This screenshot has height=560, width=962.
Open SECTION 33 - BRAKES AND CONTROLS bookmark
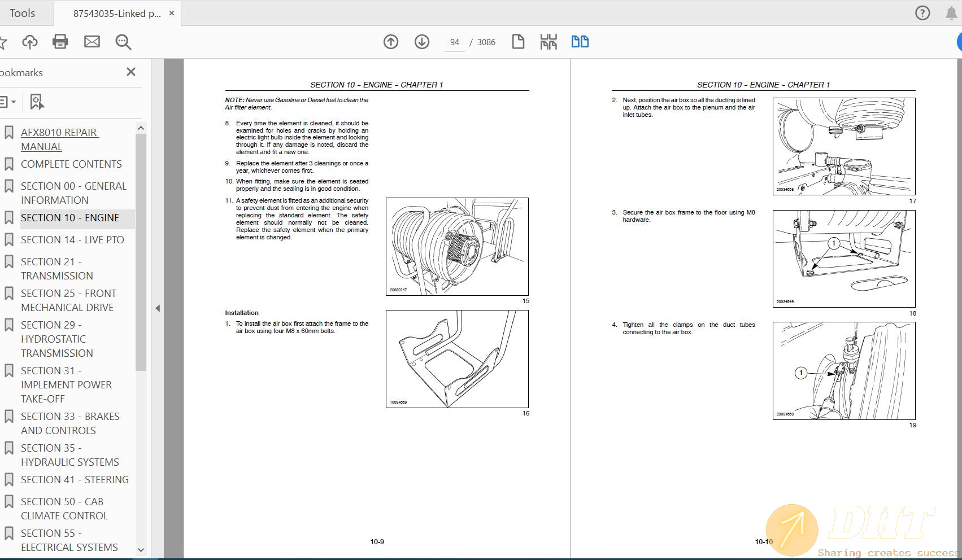click(70, 423)
